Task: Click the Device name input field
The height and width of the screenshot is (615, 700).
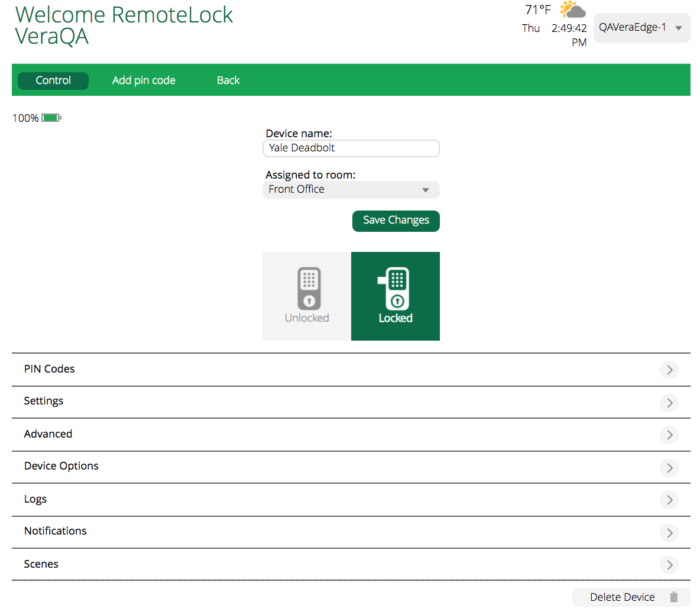Action: coord(351,148)
